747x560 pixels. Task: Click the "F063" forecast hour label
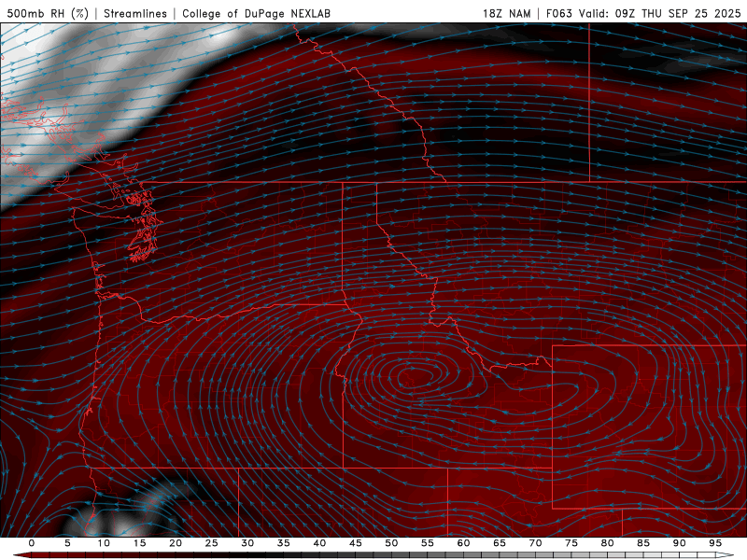[x=558, y=13]
